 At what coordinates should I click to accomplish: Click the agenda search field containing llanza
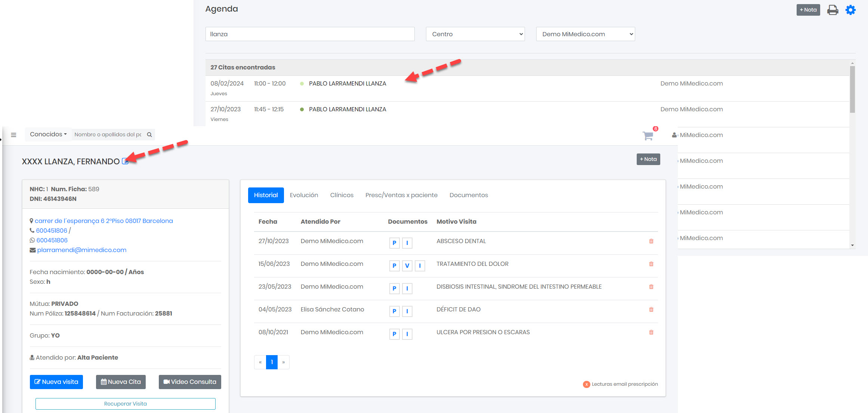click(310, 34)
